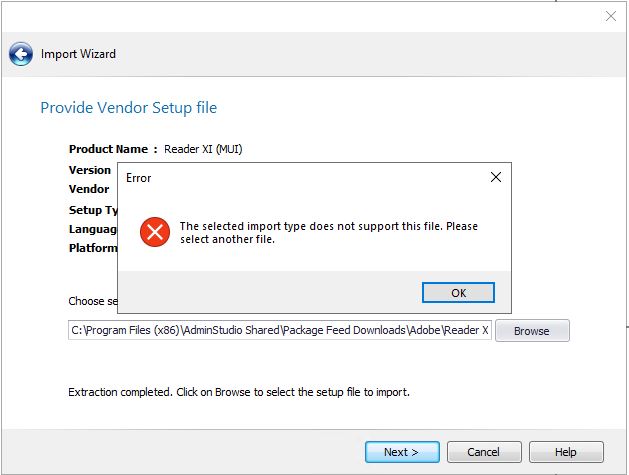Close the Error dialog with X
This screenshot has height=475, width=629.
click(x=495, y=177)
